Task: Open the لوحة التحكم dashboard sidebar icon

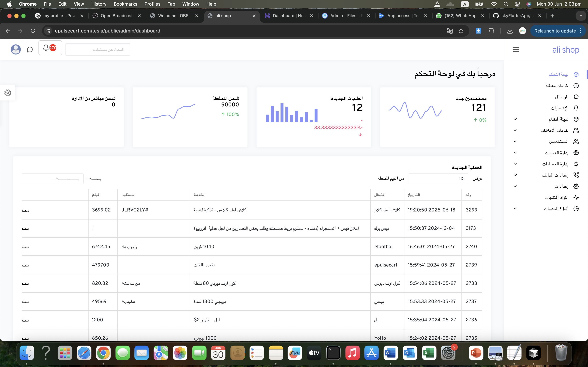Action: (x=576, y=74)
